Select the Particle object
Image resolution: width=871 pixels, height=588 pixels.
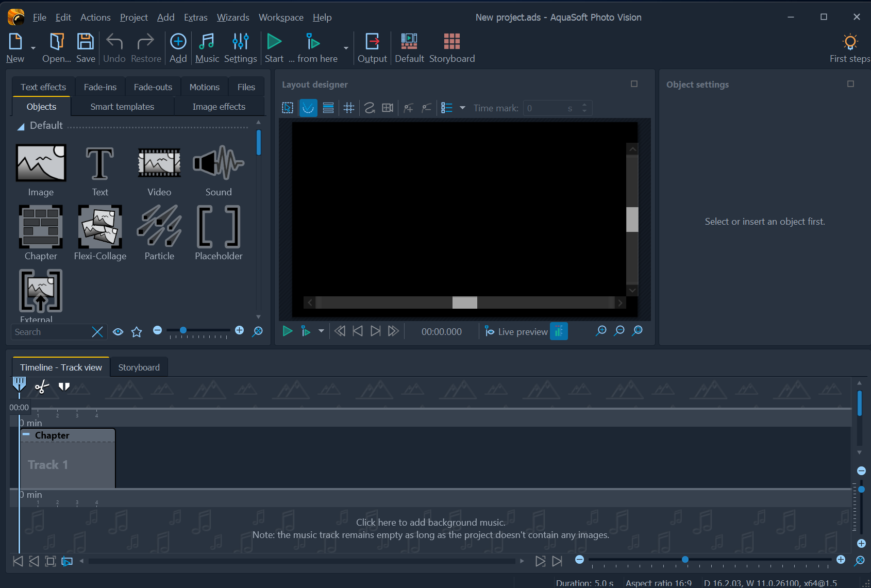coord(159,233)
